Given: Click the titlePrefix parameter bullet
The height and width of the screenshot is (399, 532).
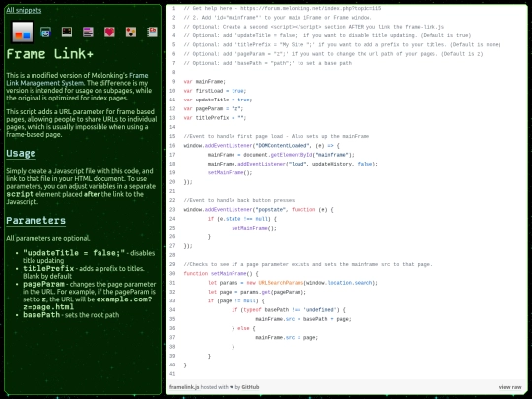Looking at the screenshot, I should (x=84, y=272).
